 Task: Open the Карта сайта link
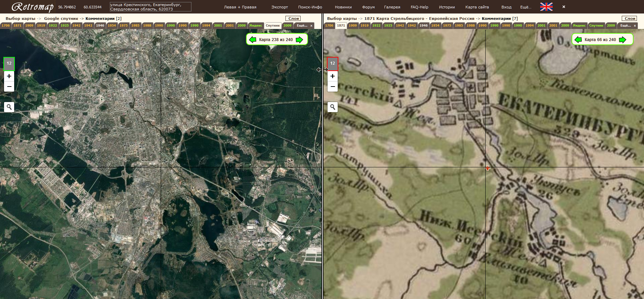477,7
